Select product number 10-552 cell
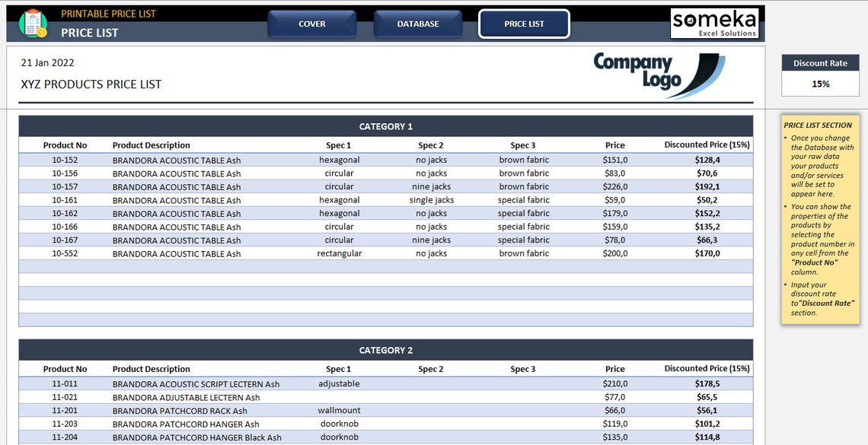The height and width of the screenshot is (445, 868). tap(65, 253)
